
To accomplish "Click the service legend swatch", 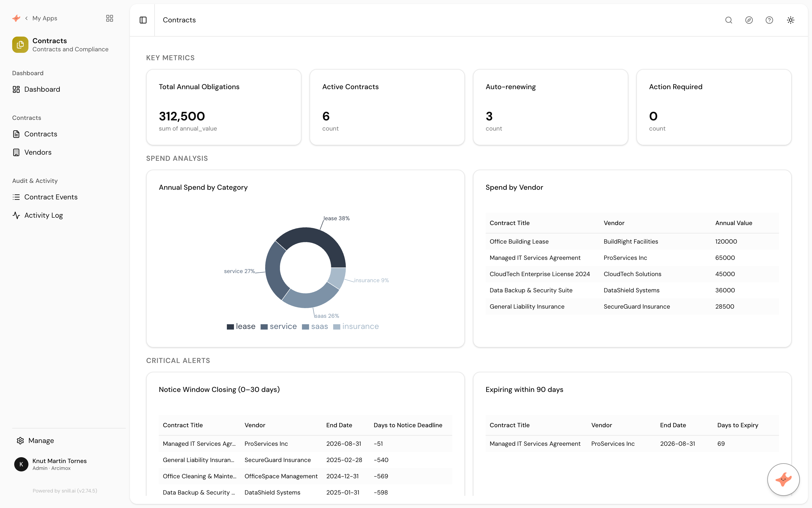I will 264,327.
